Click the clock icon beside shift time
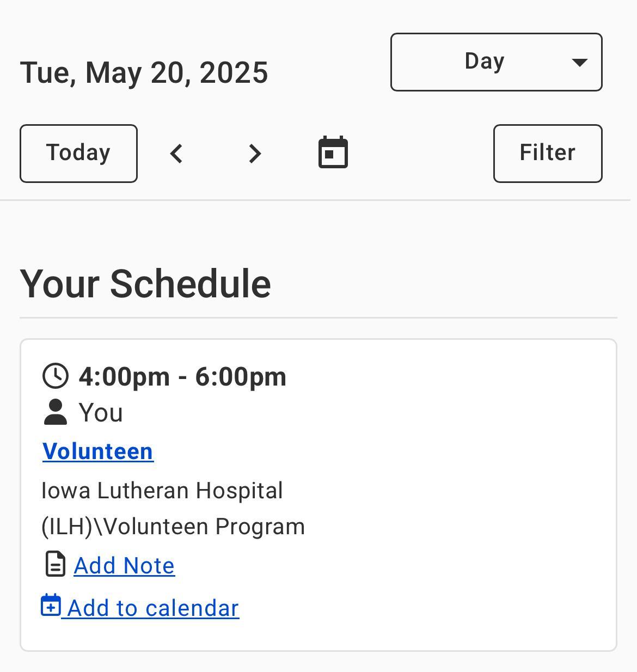This screenshot has width=637, height=672. [x=55, y=376]
